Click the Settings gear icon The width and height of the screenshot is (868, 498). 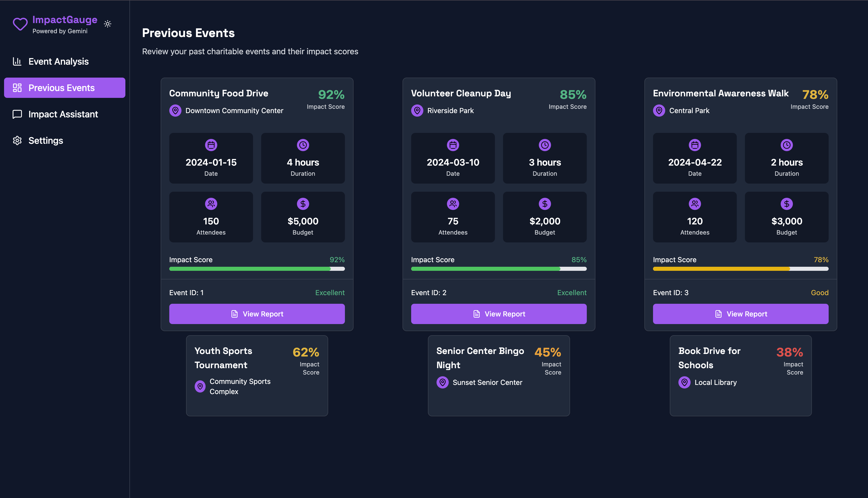[17, 140]
